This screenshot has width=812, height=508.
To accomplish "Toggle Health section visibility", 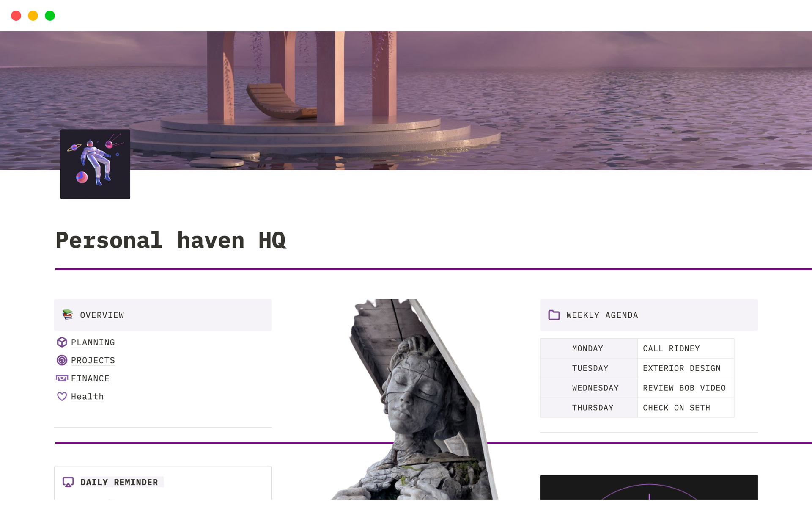I will tap(87, 397).
